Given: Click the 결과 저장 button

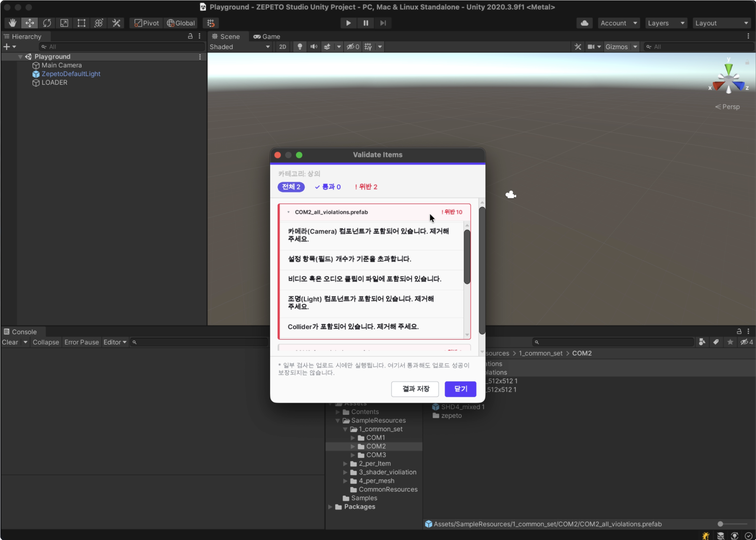Looking at the screenshot, I should (x=415, y=389).
